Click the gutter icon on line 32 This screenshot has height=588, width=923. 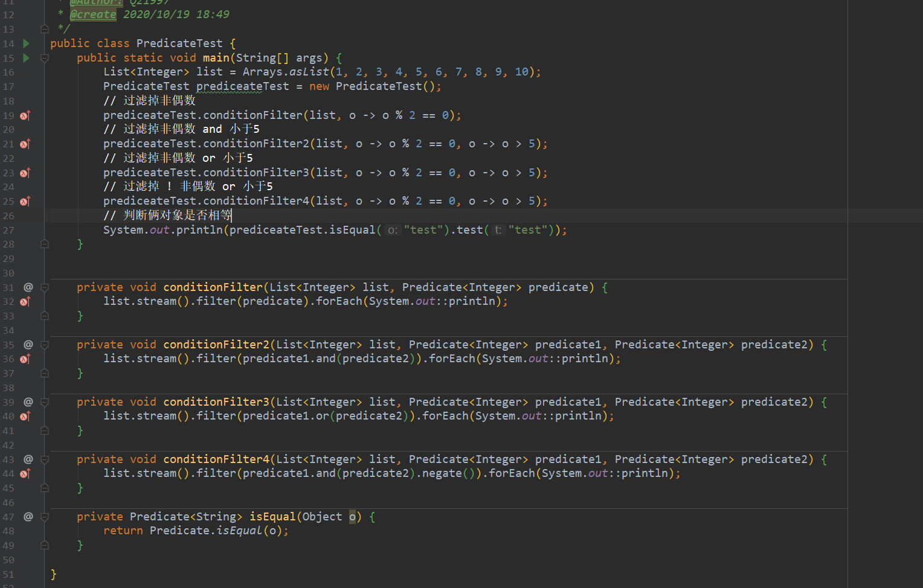(25, 301)
